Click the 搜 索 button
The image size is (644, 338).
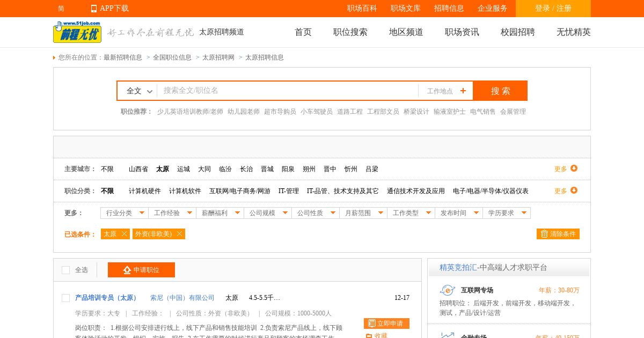point(500,91)
